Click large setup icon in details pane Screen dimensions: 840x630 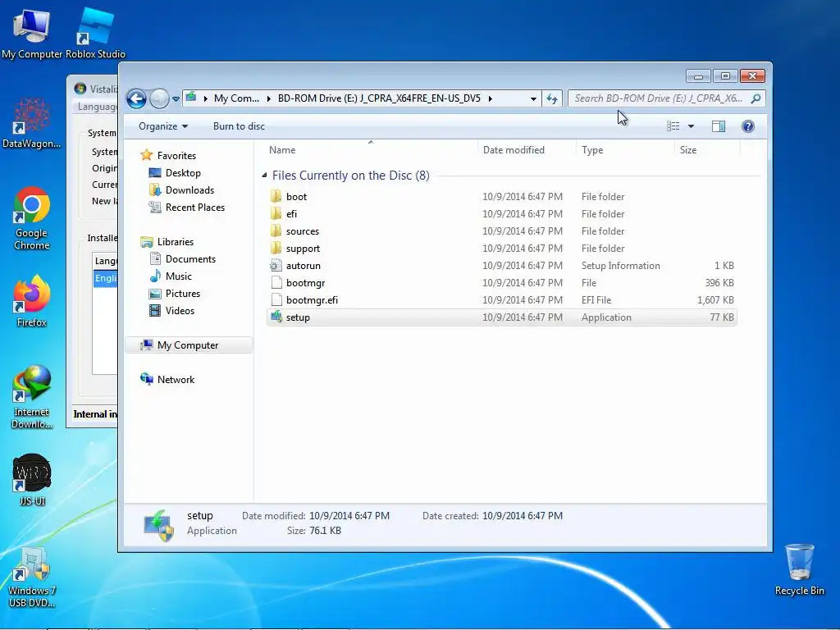[x=158, y=526]
